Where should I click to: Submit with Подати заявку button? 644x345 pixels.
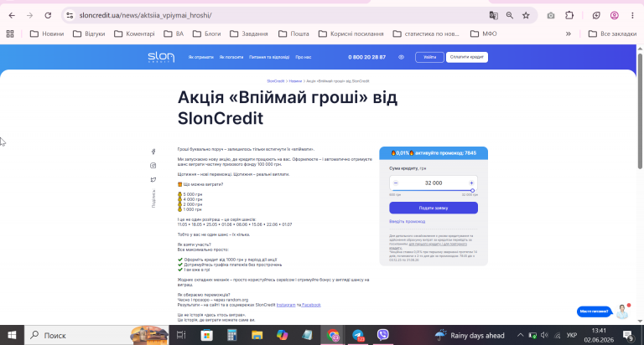pos(434,208)
